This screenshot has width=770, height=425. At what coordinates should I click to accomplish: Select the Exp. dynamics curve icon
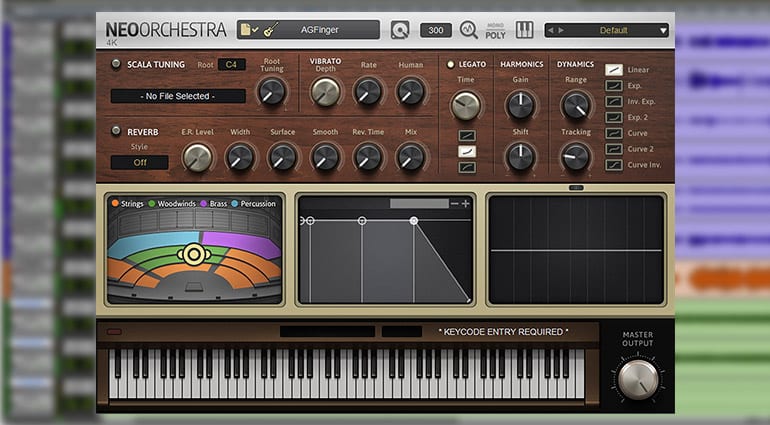coord(614,85)
